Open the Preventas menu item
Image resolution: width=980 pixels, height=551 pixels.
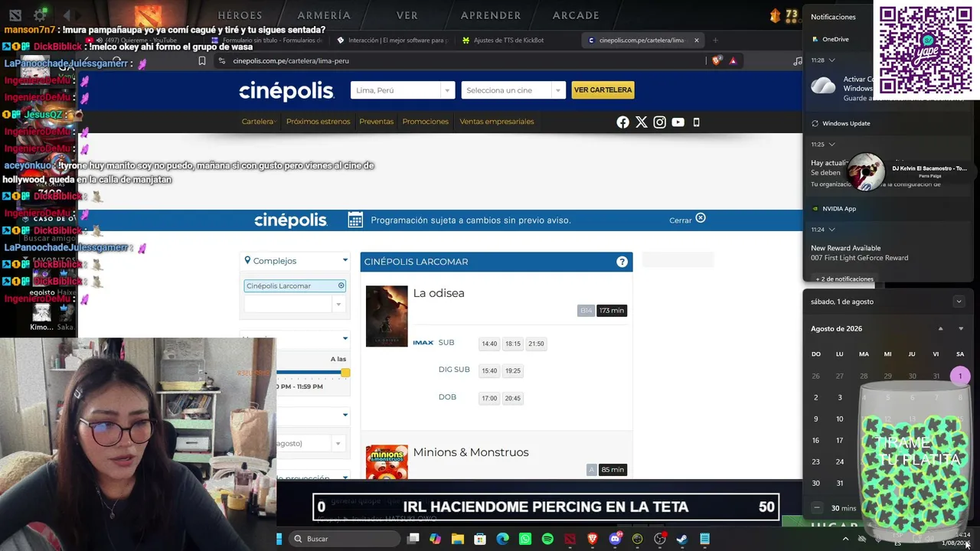(x=376, y=122)
